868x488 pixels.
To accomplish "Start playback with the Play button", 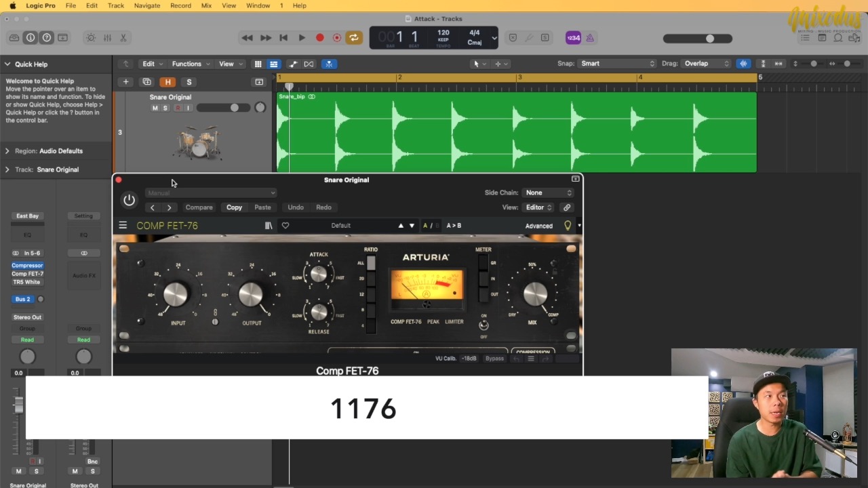I will tap(302, 38).
